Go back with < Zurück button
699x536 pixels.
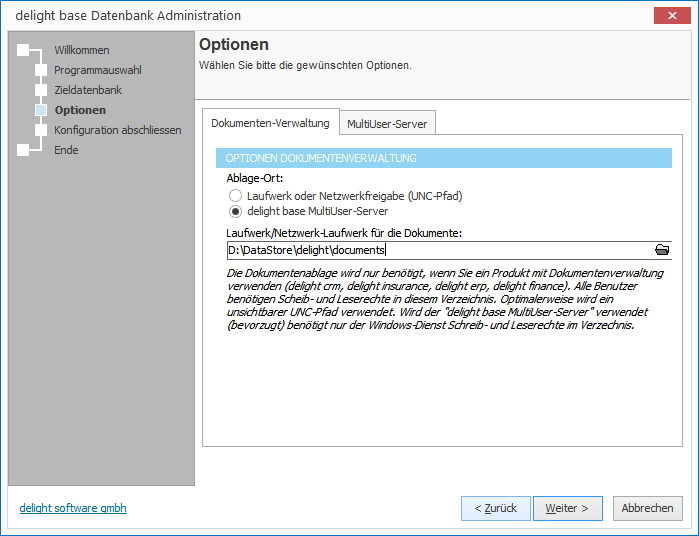[x=496, y=508]
